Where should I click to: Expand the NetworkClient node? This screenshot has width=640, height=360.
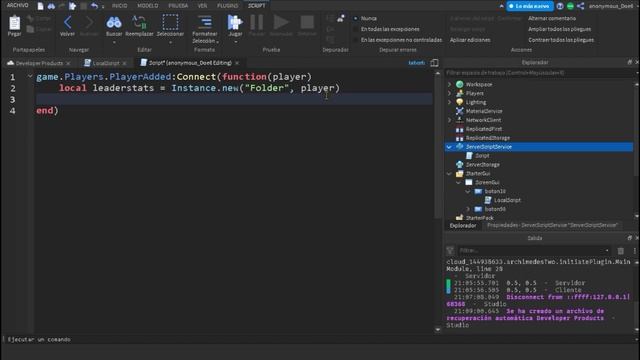449,120
